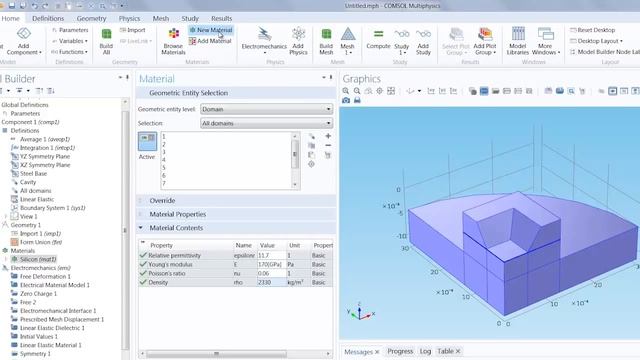
Task: Toggle the Active selection button
Action: pyautogui.click(x=147, y=141)
